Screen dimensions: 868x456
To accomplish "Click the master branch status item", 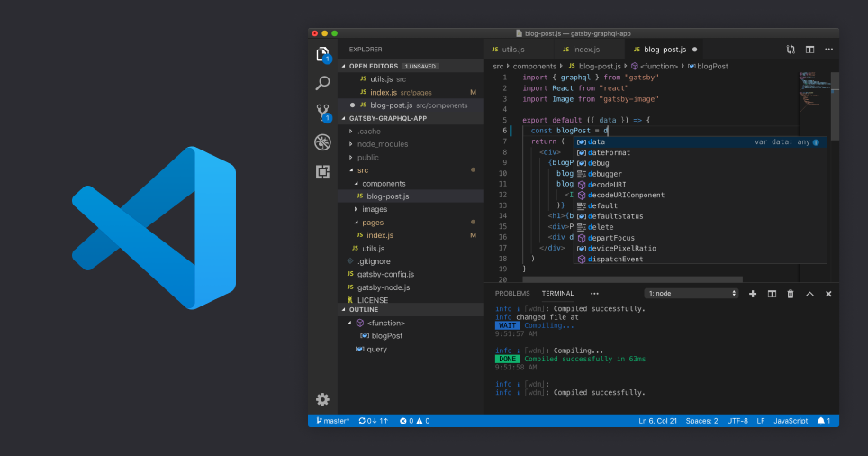I will [x=332, y=421].
